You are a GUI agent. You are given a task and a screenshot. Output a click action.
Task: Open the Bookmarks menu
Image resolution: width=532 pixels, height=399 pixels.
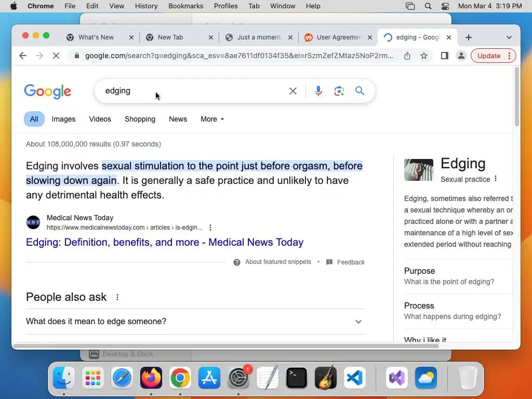(185, 6)
